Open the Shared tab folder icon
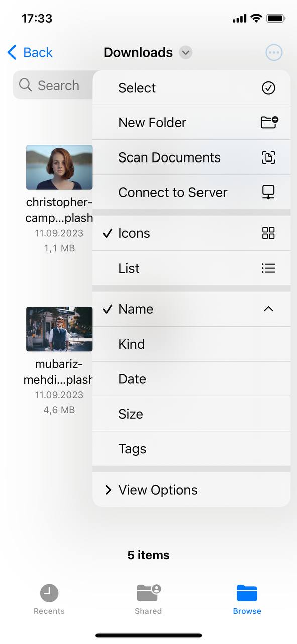The height and width of the screenshot is (644, 297). (148, 594)
